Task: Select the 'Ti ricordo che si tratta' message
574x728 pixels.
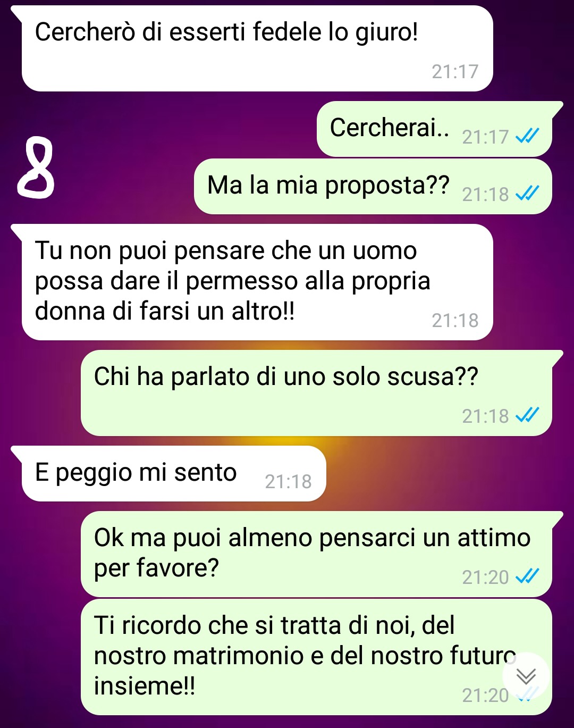Action: click(x=317, y=657)
